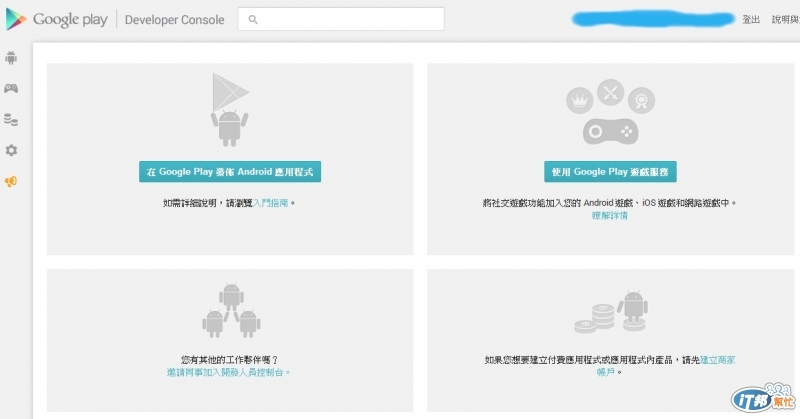Click the crown achievement badge icon
Viewport: 800px width, 419px height.
click(580, 101)
